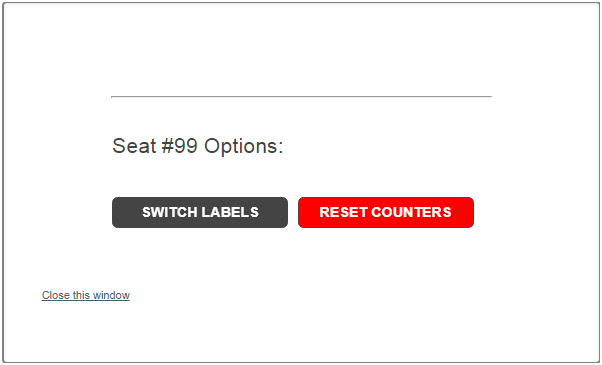The image size is (602, 365).
Task: Click the word "COUNTERS" on the red button
Action: (x=412, y=212)
